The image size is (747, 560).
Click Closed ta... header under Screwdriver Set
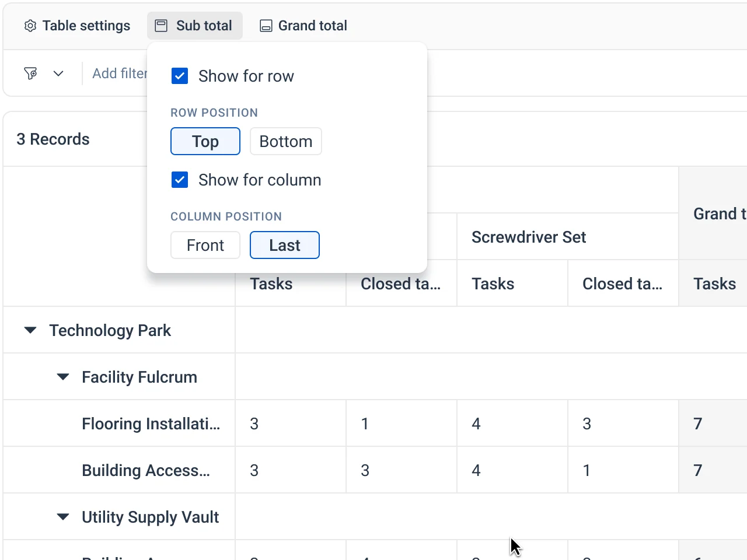[x=623, y=283]
